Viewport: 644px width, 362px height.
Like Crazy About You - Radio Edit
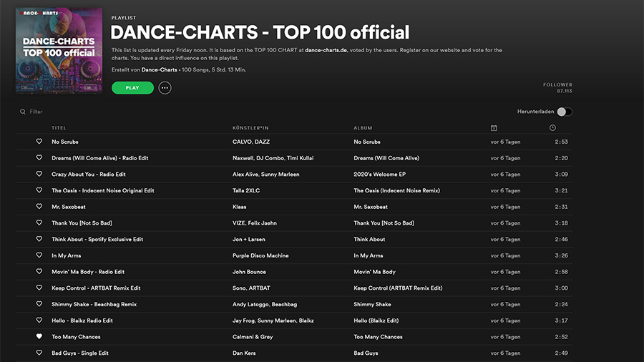click(x=39, y=174)
